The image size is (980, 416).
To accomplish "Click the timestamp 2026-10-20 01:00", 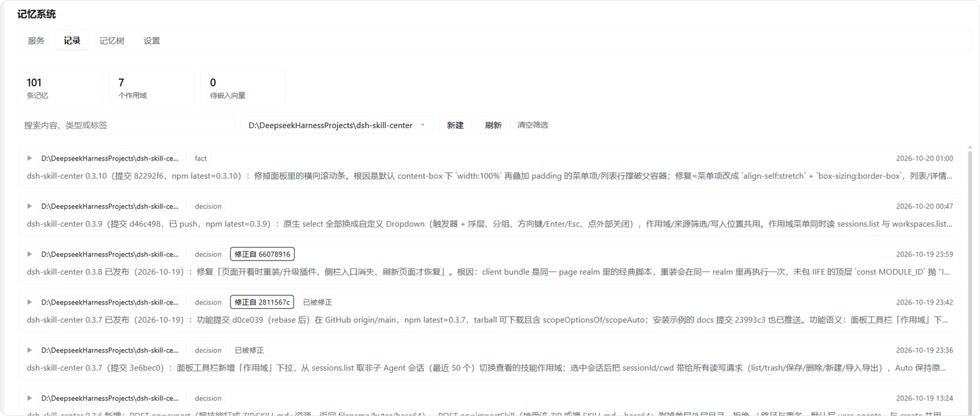I will coord(924,158).
